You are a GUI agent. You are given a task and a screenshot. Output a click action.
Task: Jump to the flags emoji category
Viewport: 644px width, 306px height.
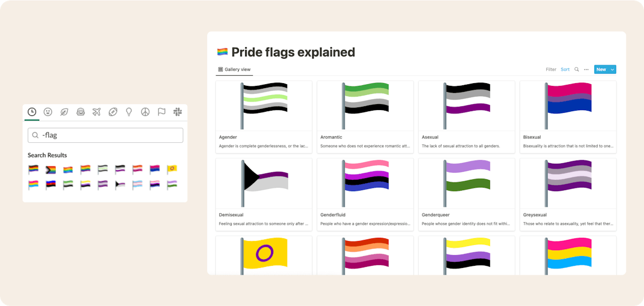point(161,112)
